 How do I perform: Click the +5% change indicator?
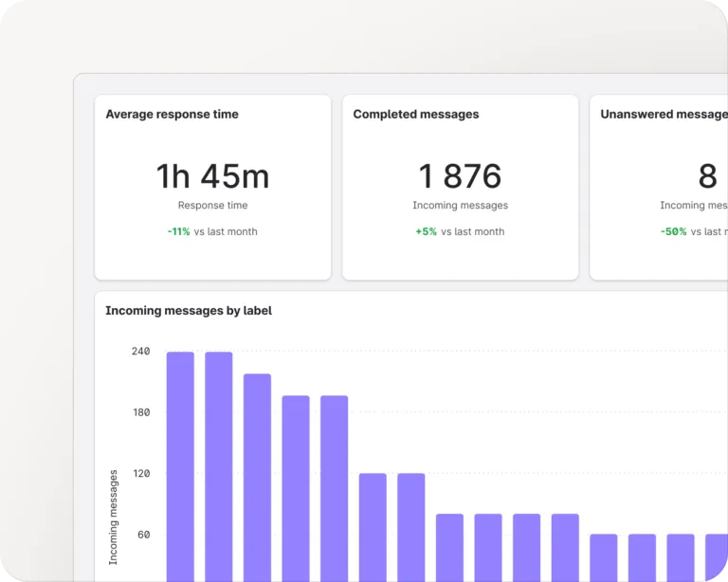tap(427, 231)
